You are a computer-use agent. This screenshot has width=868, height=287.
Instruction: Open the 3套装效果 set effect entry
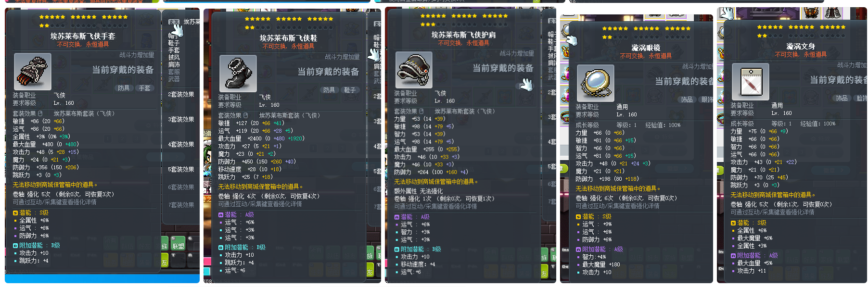coord(181,119)
